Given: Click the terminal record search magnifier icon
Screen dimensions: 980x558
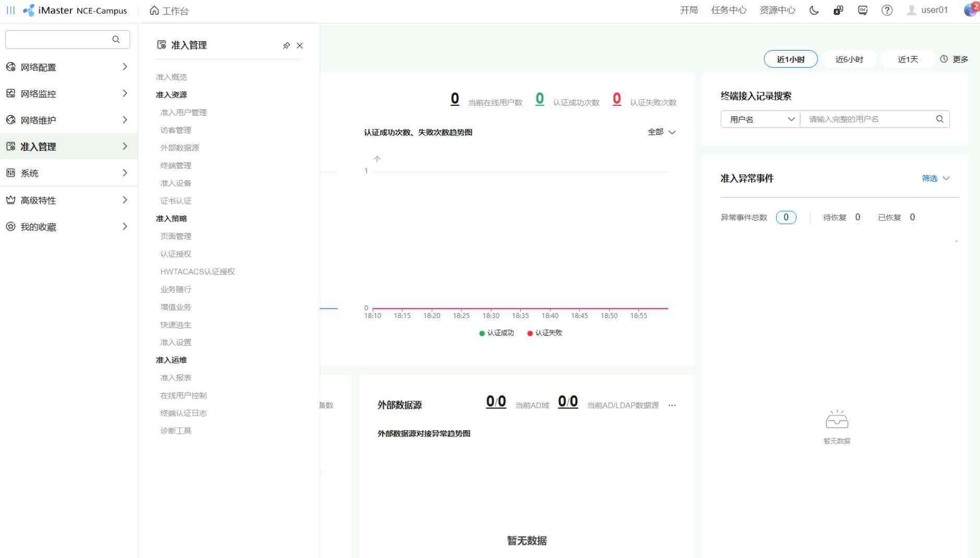Looking at the screenshot, I should pyautogui.click(x=939, y=119).
